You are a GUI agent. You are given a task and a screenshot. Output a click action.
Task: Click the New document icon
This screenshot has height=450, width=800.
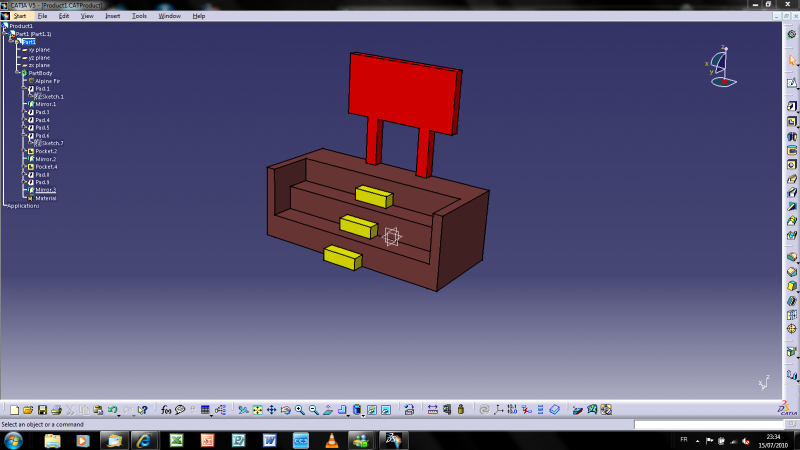12,410
